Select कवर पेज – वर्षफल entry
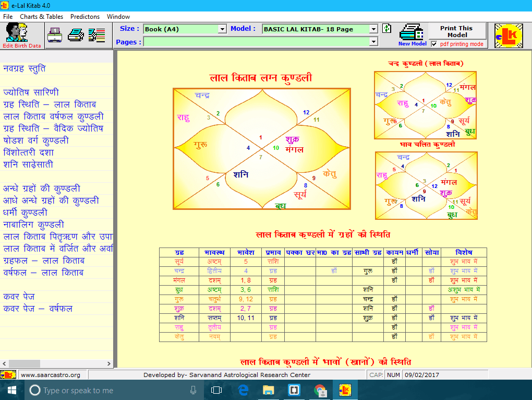 [x=38, y=309]
